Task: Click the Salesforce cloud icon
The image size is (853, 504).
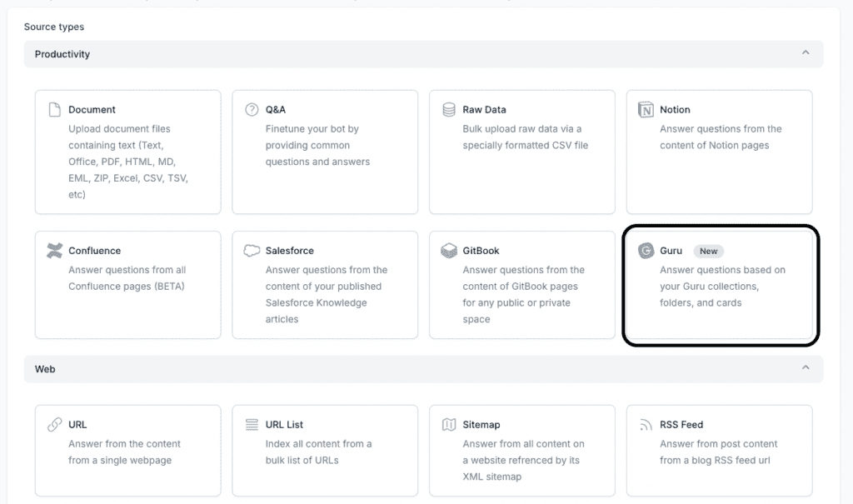Action: tap(252, 251)
